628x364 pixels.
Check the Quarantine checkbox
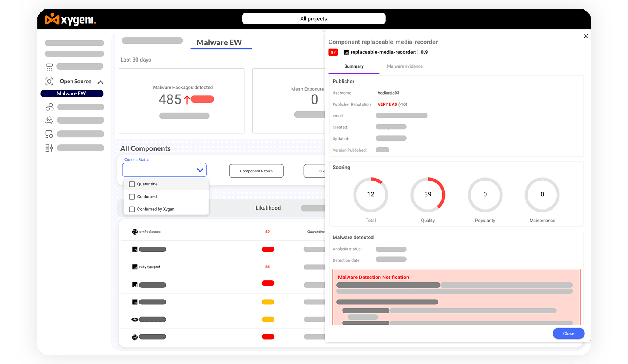132,184
